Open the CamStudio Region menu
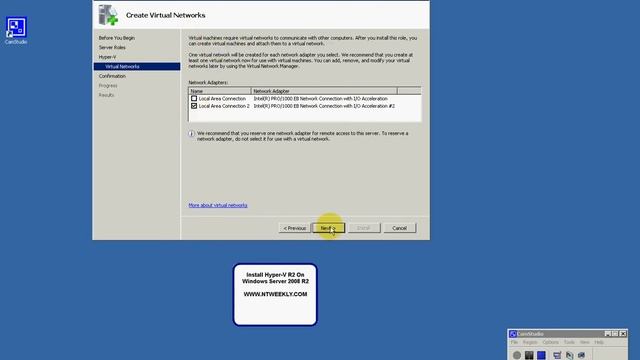The image size is (640, 360). [530, 342]
